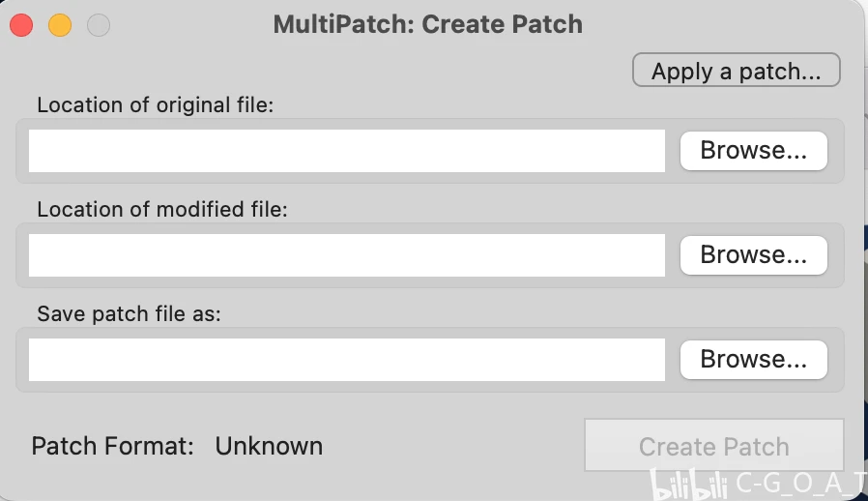Click the MultiPatch: Create Patch window title
This screenshot has width=868, height=501.
427,24
